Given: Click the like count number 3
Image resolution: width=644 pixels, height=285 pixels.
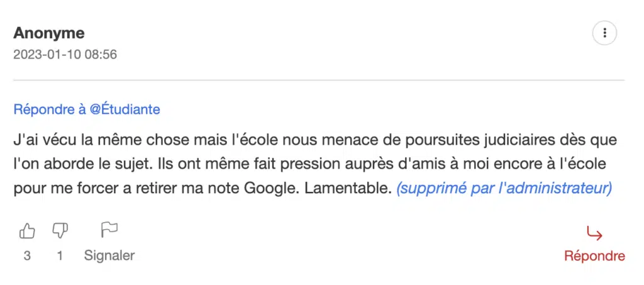Looking at the screenshot, I should coord(27,256).
